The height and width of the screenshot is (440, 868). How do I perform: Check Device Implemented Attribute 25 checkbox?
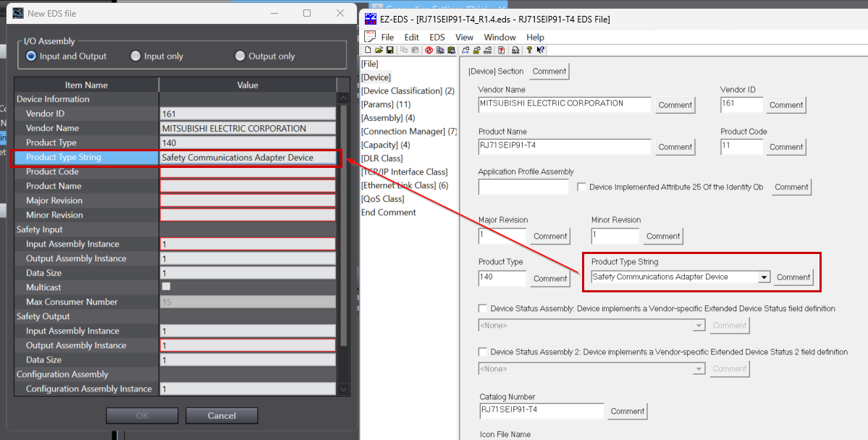click(581, 187)
